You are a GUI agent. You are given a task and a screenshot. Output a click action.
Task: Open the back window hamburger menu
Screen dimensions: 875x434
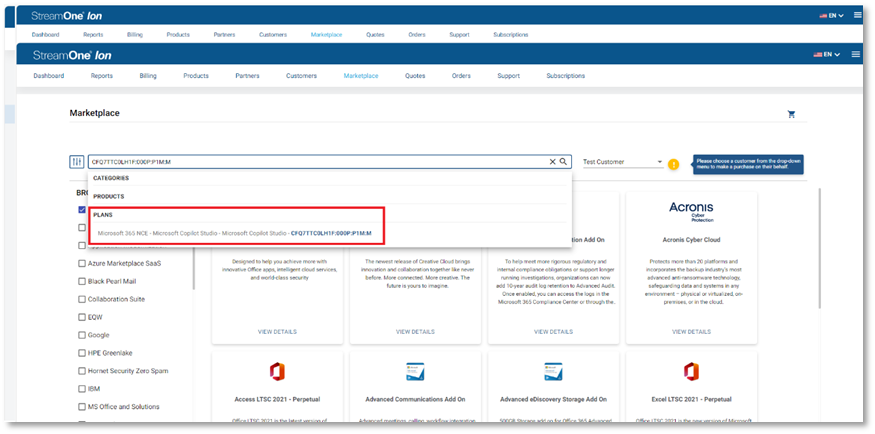pos(858,15)
